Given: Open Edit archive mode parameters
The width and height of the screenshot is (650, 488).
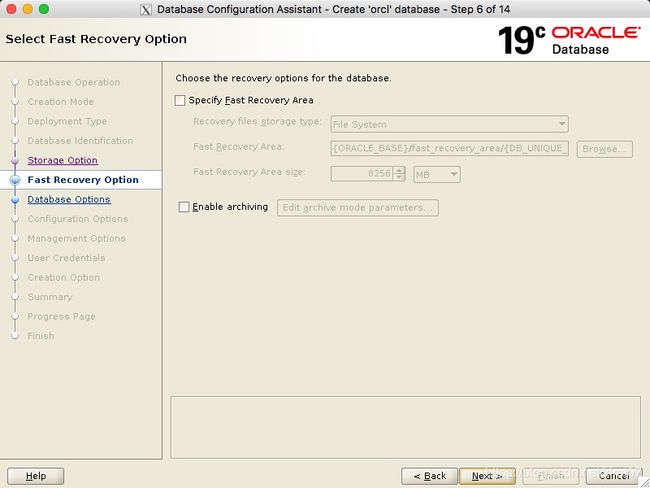Looking at the screenshot, I should [x=357, y=207].
